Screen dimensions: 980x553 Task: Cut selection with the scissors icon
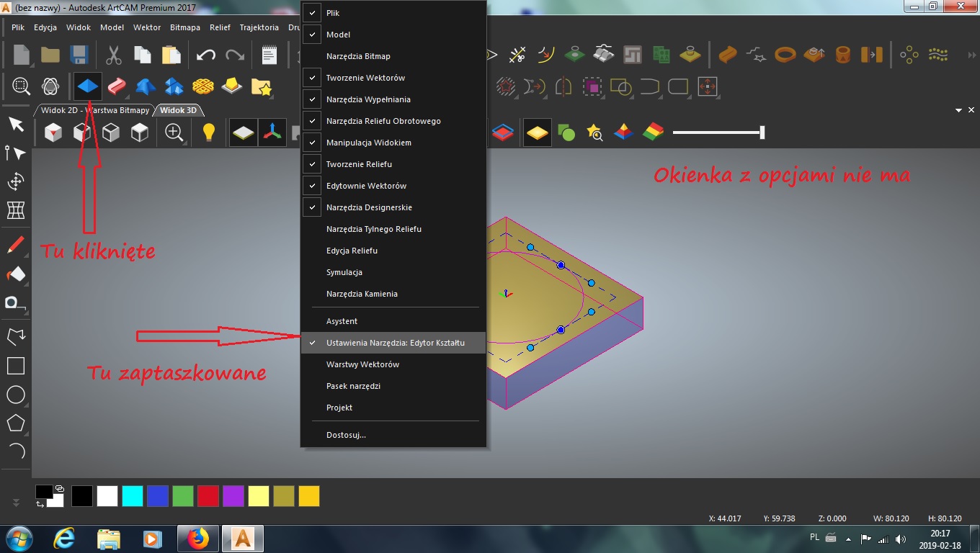tap(114, 55)
